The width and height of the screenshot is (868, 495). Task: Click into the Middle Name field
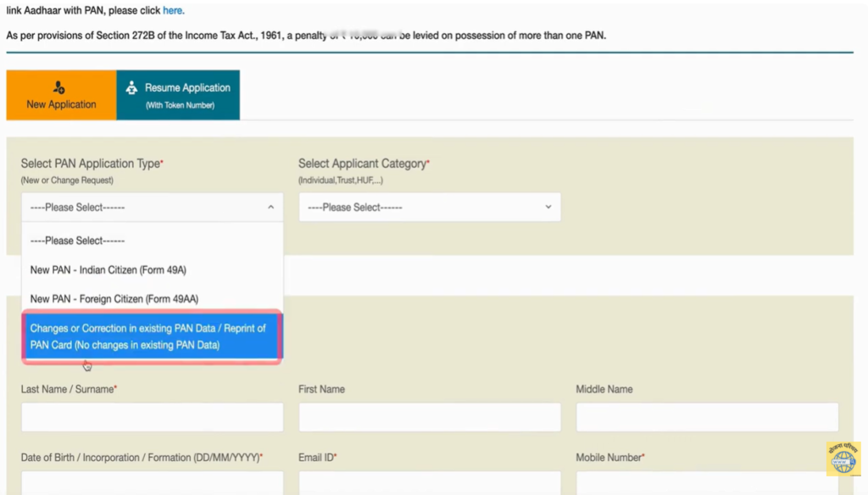(x=707, y=417)
